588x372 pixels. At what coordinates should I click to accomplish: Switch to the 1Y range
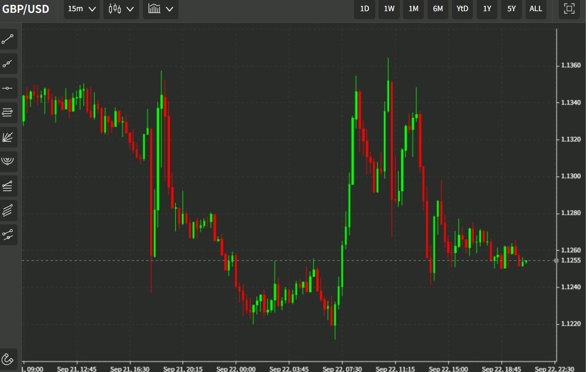tap(487, 9)
